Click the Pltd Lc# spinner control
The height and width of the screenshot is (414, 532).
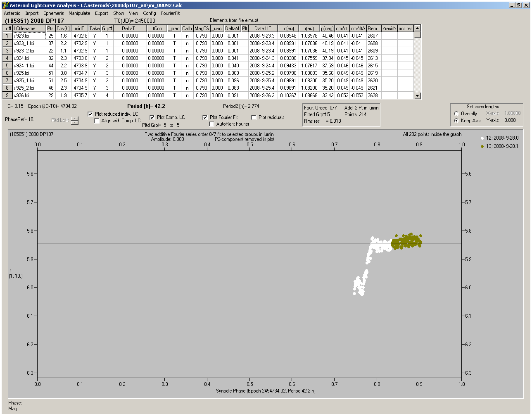click(74, 120)
